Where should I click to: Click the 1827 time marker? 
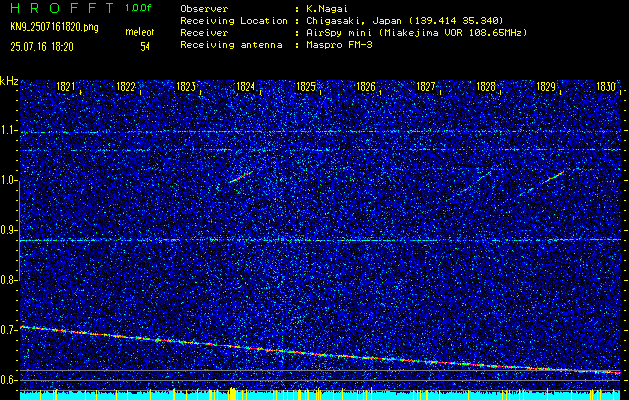[426, 86]
